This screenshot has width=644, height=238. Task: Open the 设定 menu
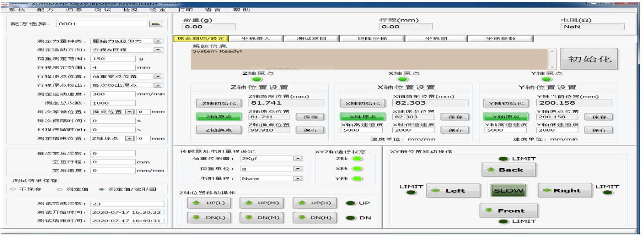(x=158, y=10)
